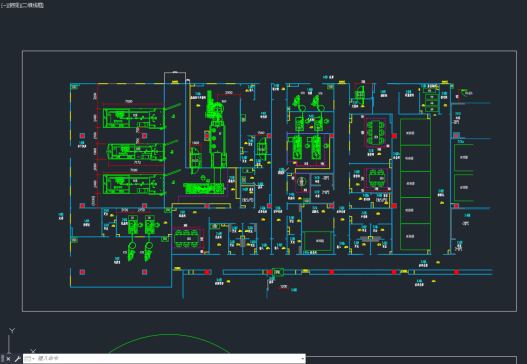Open recent commands dropdown in command line
527x364 pixels.
coord(29,359)
